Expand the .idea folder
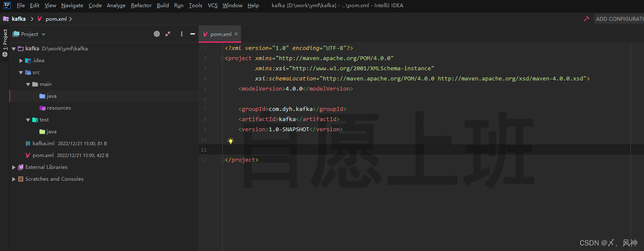644x251 pixels. pos(21,61)
